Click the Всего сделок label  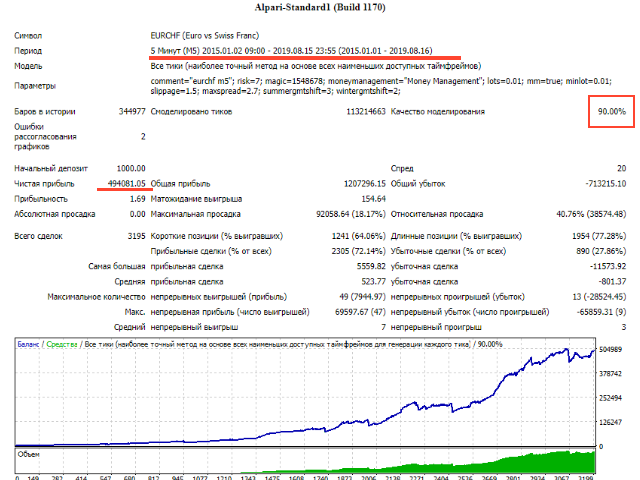38,236
